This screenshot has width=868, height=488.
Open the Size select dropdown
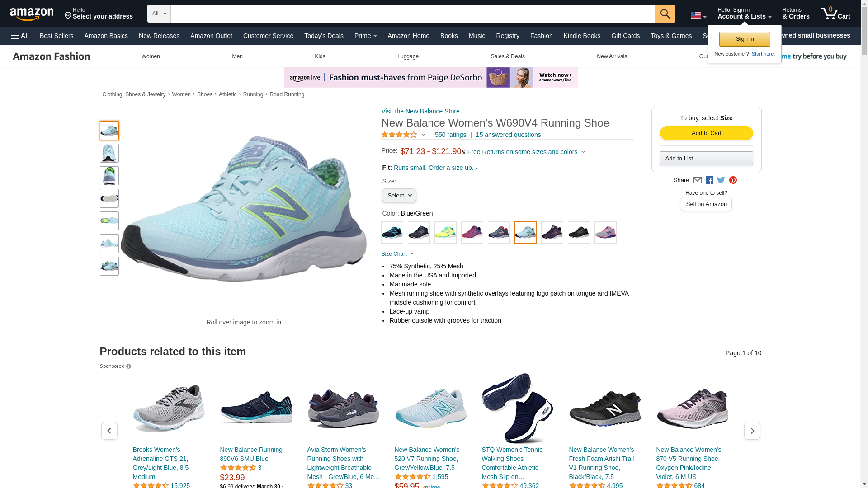(x=399, y=196)
